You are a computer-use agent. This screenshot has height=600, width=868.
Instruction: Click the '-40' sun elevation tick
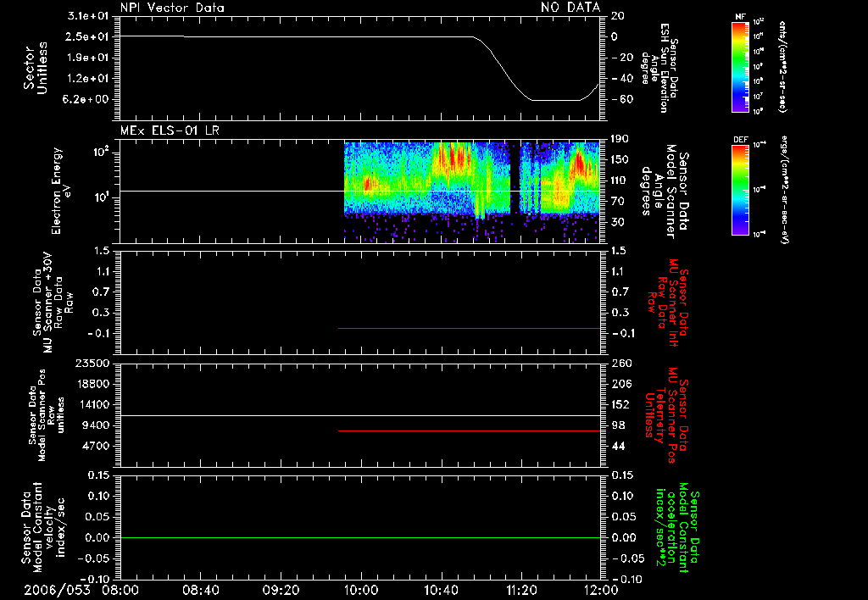click(x=621, y=79)
